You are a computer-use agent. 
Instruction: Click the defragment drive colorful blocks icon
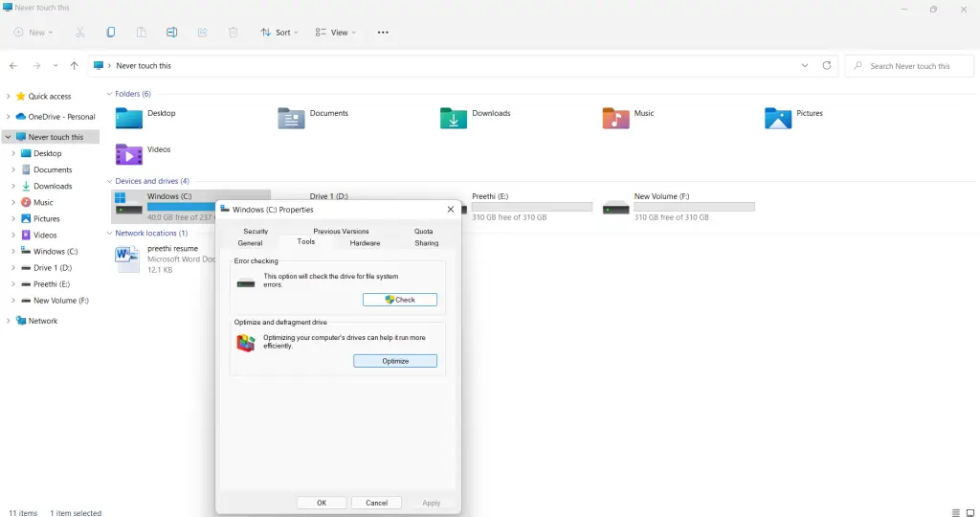click(246, 343)
